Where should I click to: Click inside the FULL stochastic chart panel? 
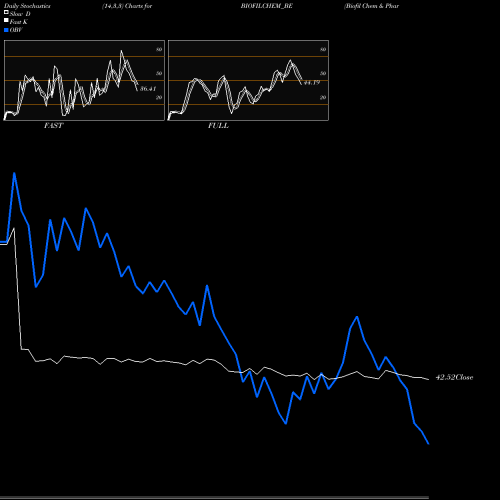point(248,80)
